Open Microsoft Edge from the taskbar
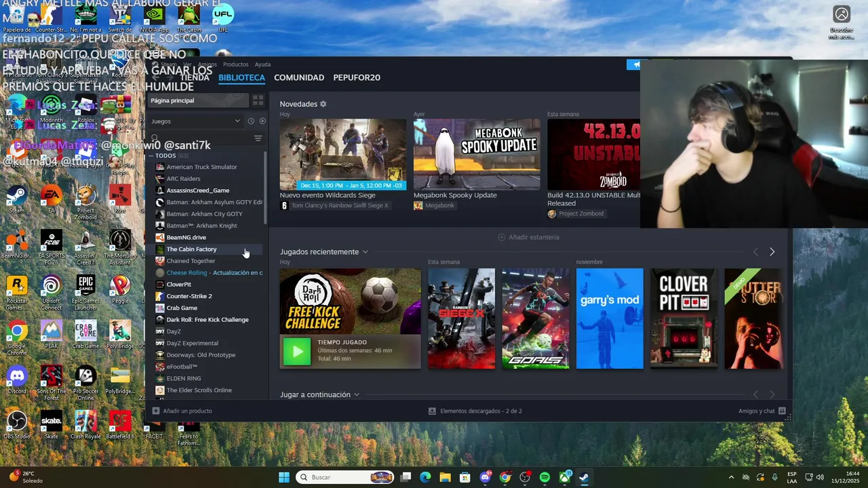This screenshot has width=868, height=488. click(x=425, y=477)
